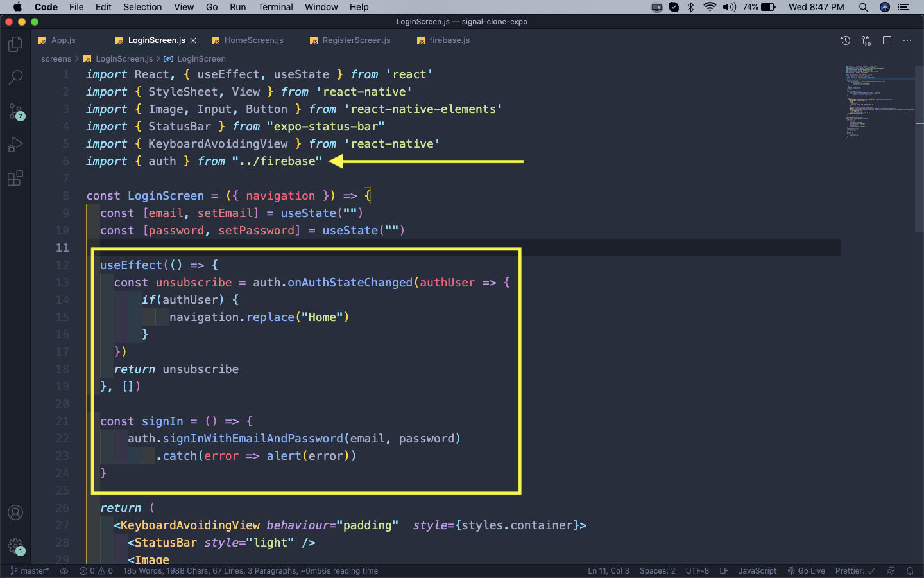Open the View menu

coord(184,7)
